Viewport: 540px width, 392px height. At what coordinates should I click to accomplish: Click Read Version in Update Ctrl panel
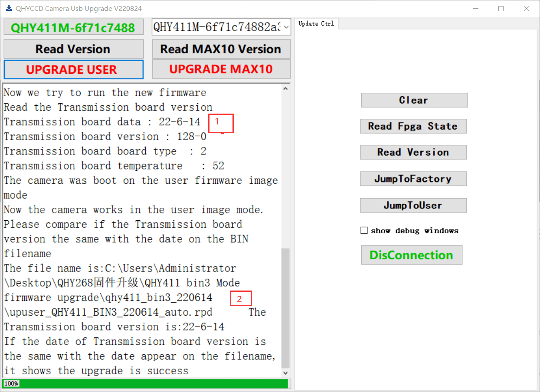pos(413,152)
